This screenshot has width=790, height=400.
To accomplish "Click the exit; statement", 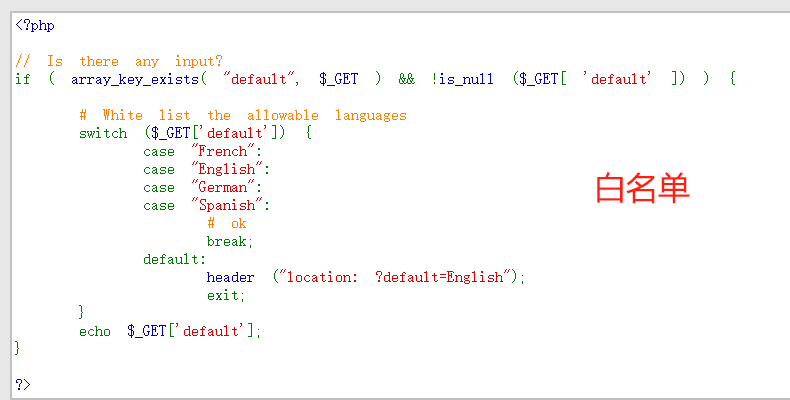I will (226, 295).
